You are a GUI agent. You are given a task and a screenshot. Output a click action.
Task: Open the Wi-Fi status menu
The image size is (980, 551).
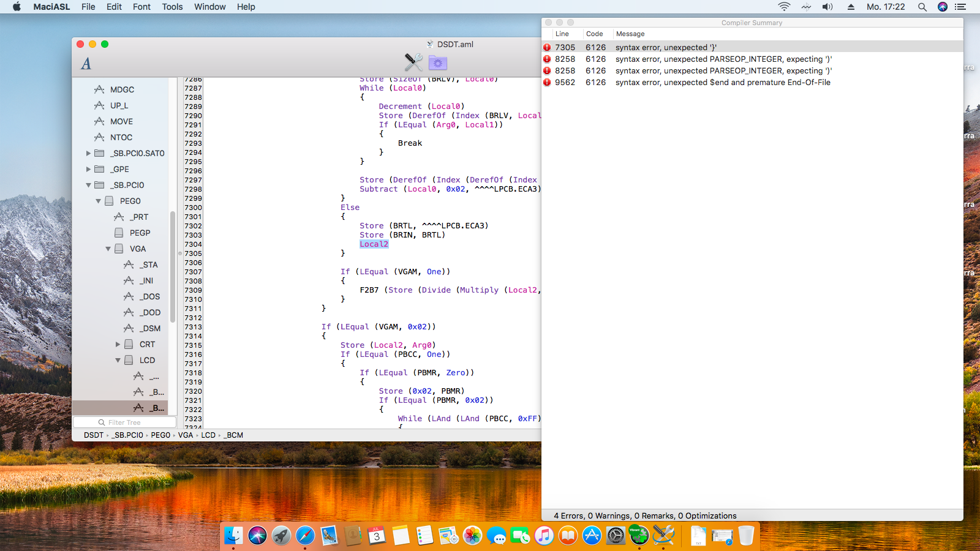(x=784, y=7)
